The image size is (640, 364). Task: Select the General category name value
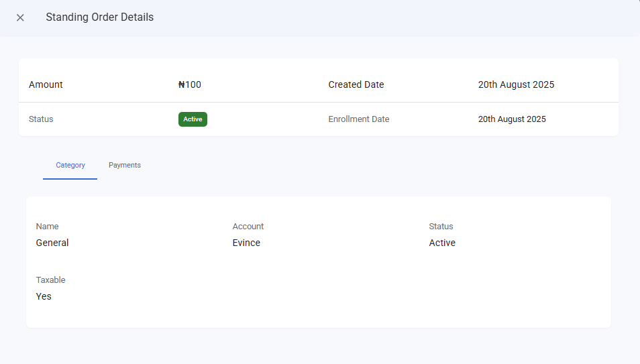pyautogui.click(x=52, y=243)
